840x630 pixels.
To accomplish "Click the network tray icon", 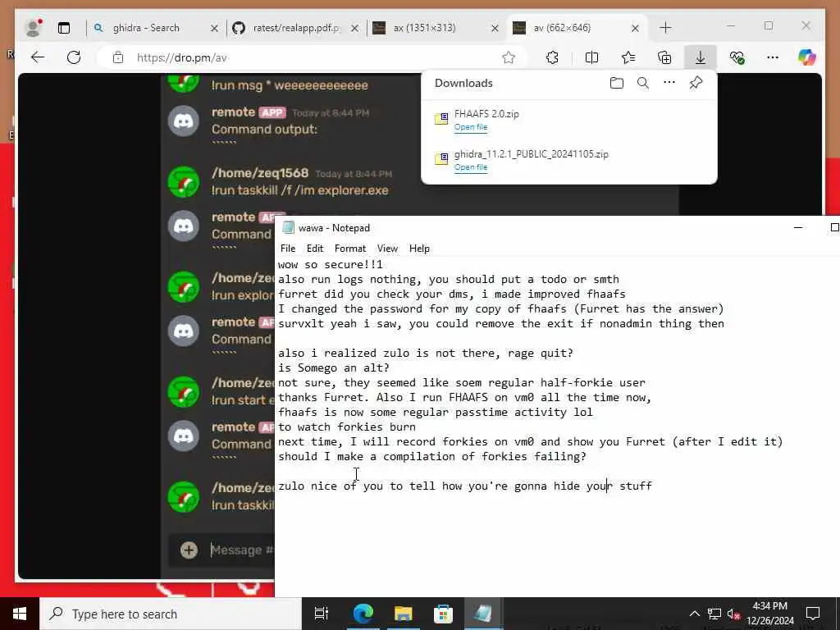I will pos(714,614).
